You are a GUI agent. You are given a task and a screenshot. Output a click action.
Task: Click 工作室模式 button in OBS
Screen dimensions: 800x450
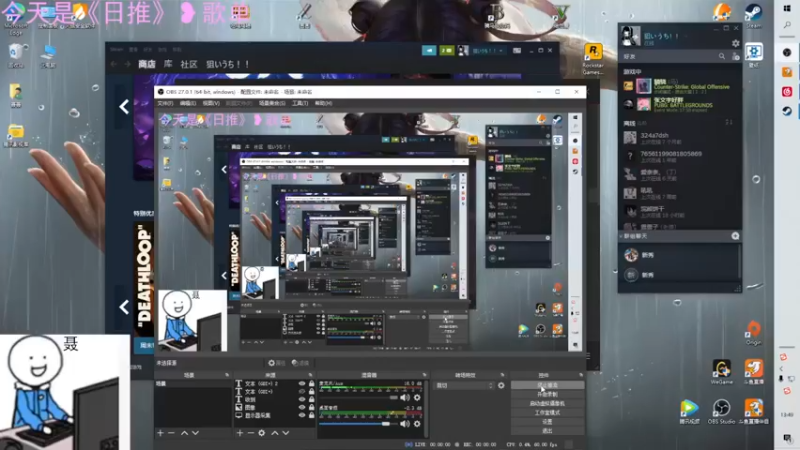547,413
